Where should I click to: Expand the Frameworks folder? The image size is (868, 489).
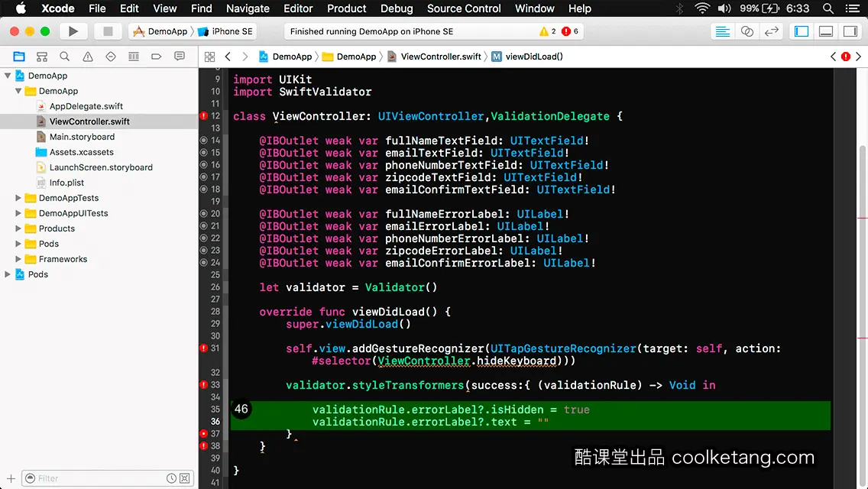click(18, 259)
